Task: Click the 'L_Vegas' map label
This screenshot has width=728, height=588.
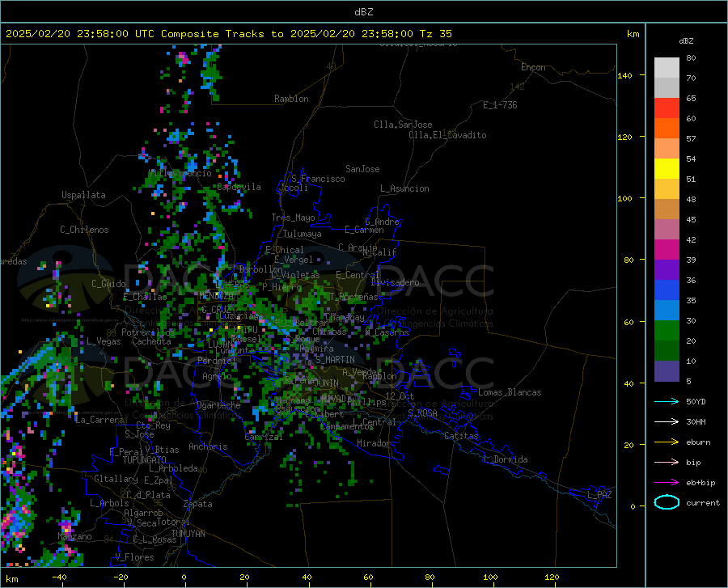Action: [104, 341]
